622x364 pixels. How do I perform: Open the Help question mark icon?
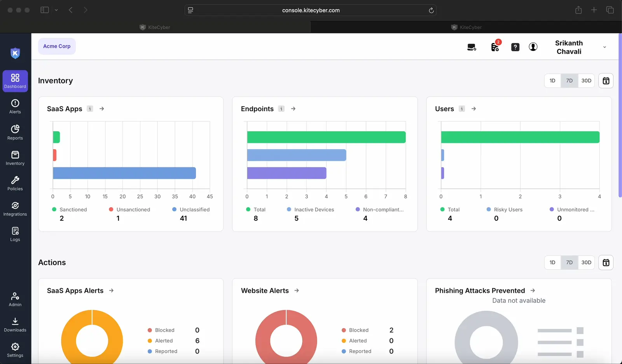click(x=515, y=47)
